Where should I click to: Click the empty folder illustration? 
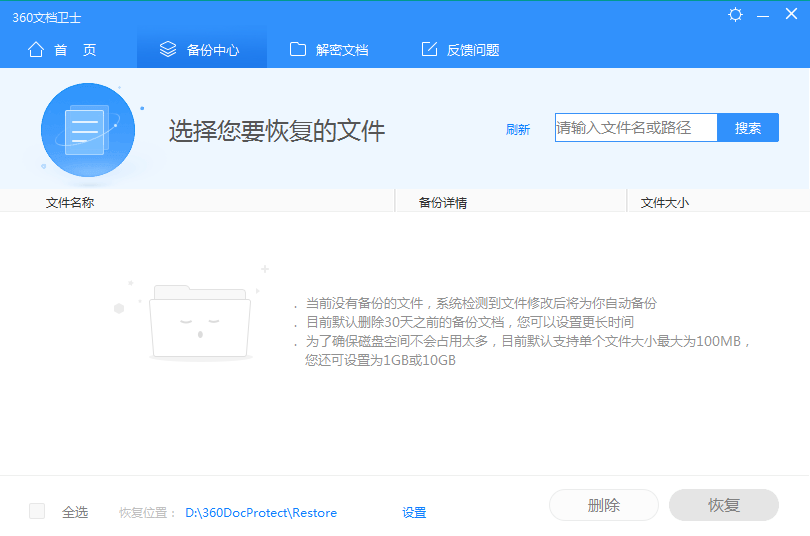(199, 322)
